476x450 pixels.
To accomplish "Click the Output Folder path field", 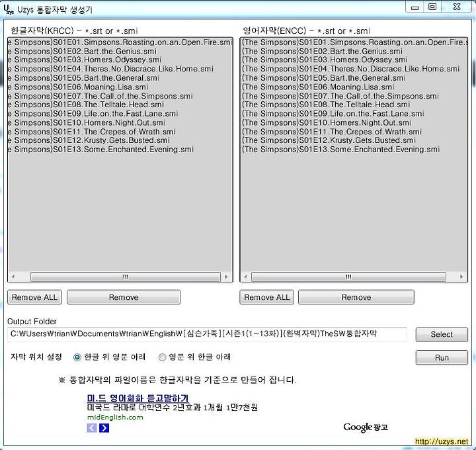I will pyautogui.click(x=207, y=334).
